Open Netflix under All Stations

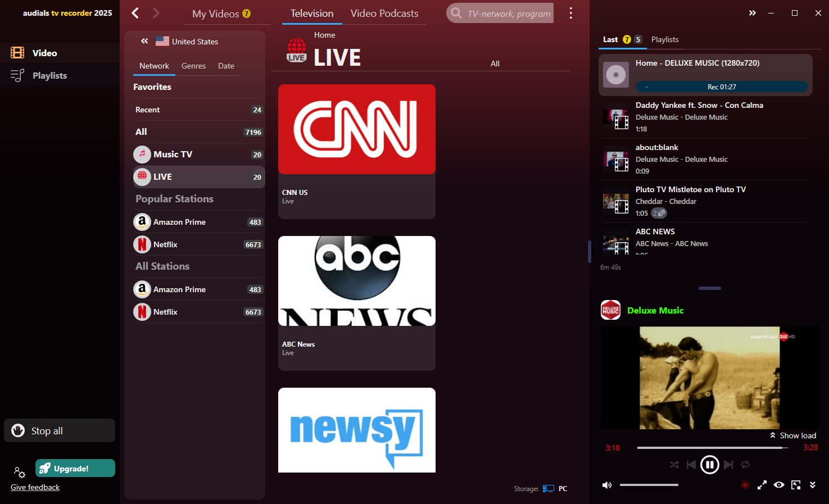(198, 312)
